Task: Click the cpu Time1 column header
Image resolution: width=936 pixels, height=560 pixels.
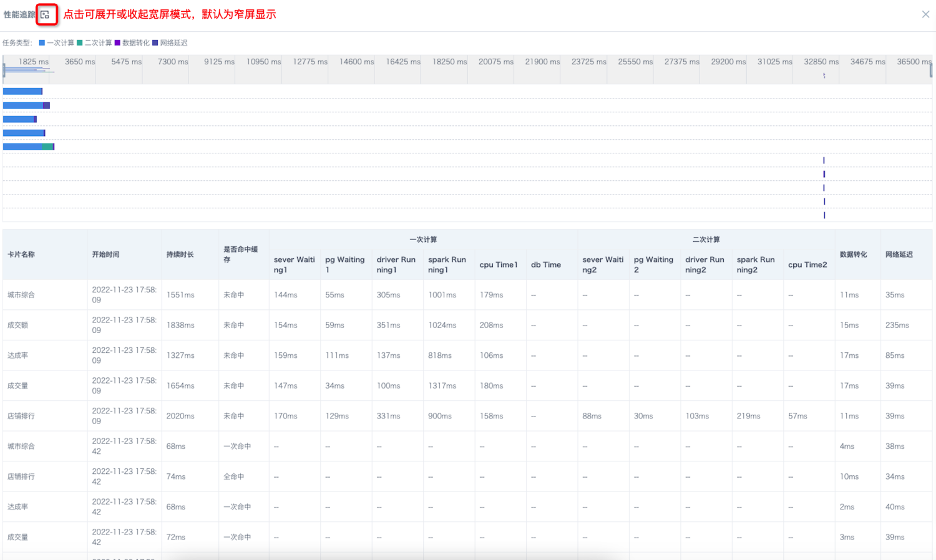Action: (x=499, y=264)
